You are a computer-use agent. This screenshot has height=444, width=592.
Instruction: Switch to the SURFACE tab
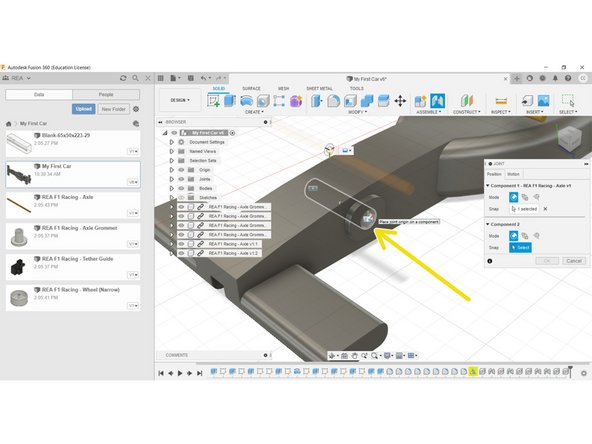pos(251,88)
